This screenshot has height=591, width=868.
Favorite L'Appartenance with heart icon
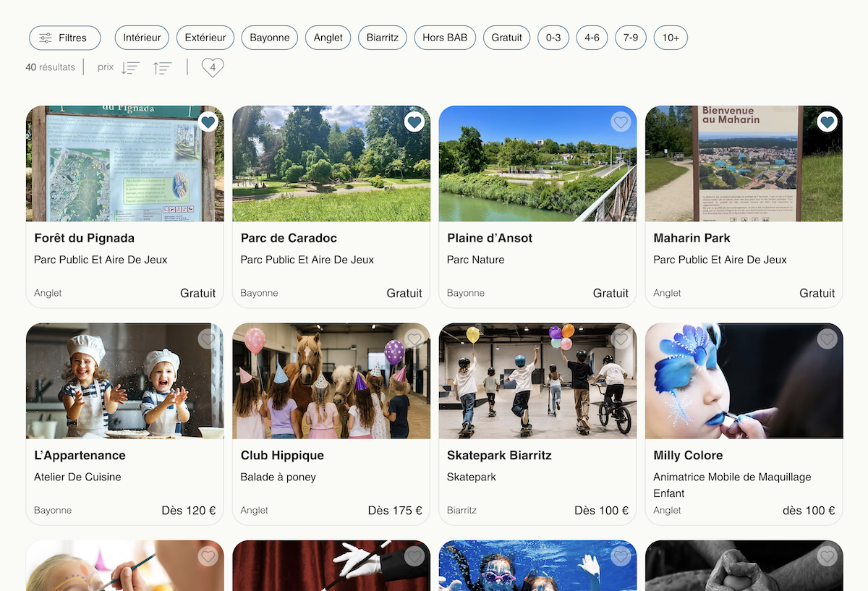pos(208,339)
